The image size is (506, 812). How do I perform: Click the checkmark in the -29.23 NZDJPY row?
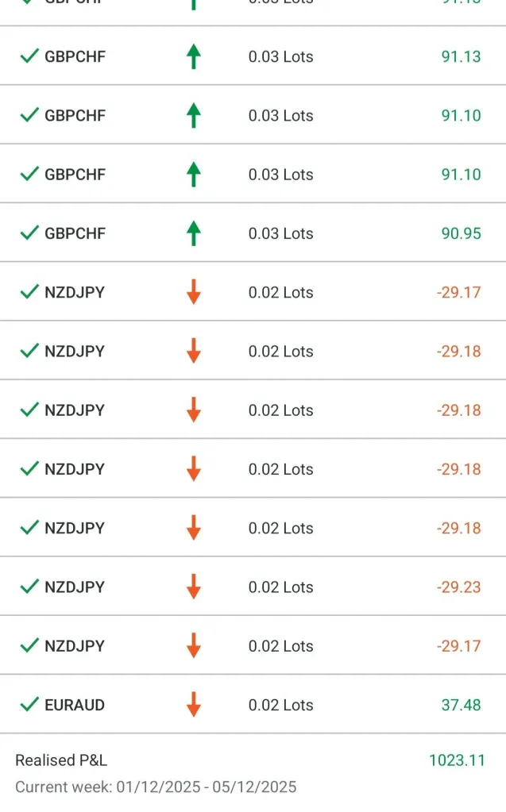[x=29, y=587]
